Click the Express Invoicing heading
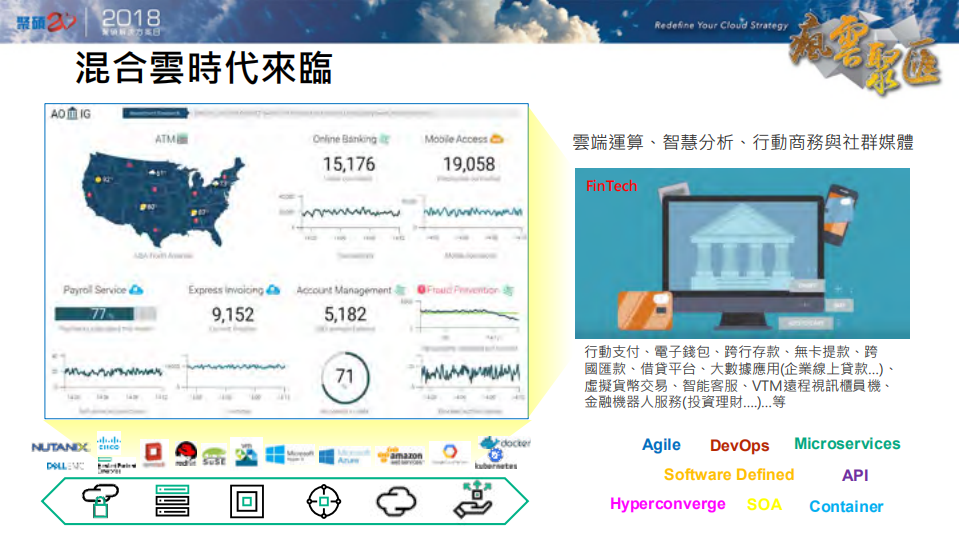 226,289
